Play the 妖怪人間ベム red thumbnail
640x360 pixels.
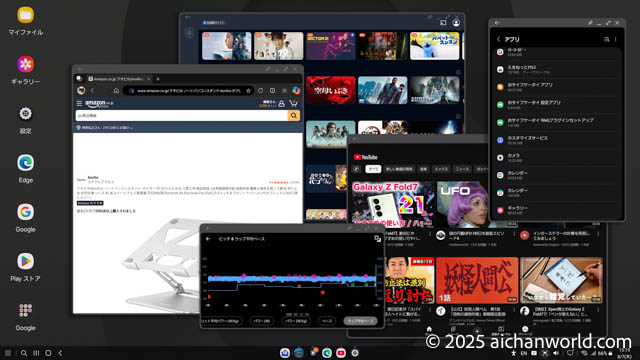coord(477,280)
